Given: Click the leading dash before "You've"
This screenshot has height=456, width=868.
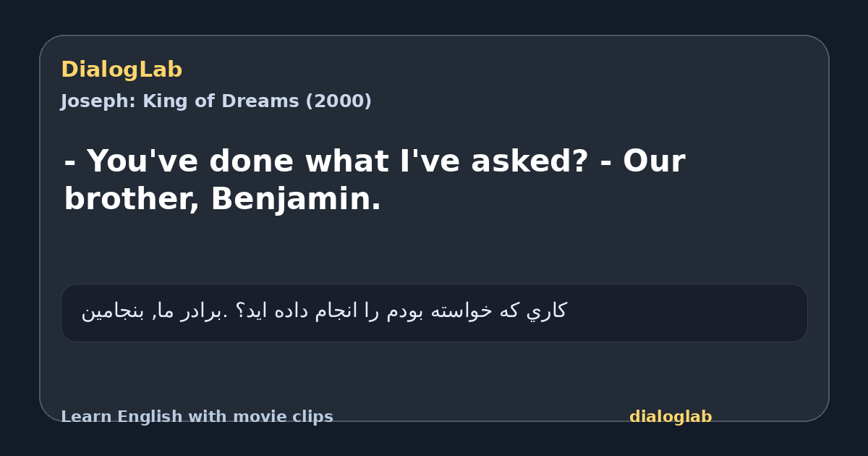Looking at the screenshot, I should tap(70, 163).
